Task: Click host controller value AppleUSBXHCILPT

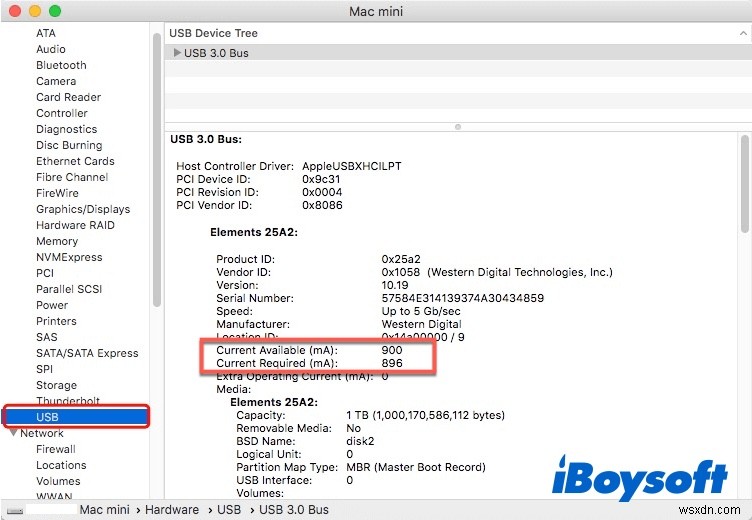Action: (x=352, y=166)
